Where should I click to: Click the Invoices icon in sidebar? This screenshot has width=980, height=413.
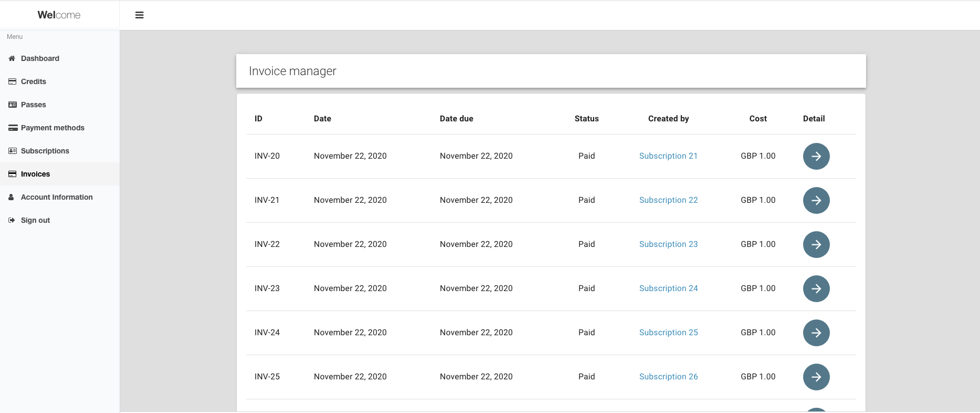coord(12,174)
